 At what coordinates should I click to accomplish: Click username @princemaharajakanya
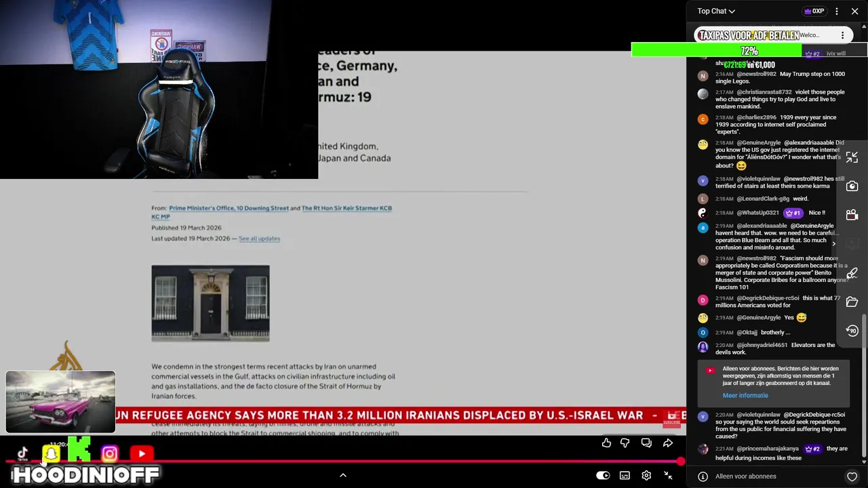tap(768, 449)
